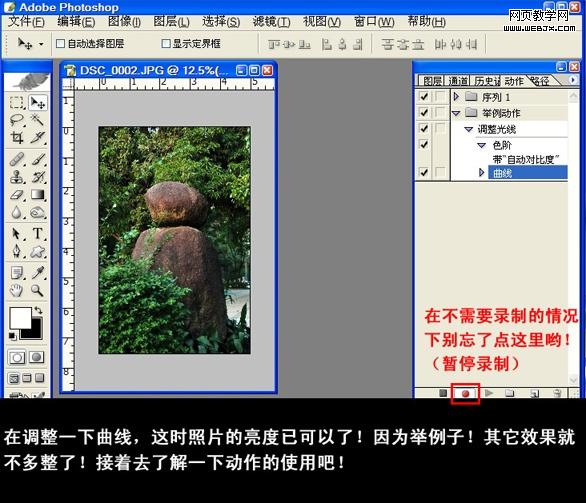
Task: Collapse the 举例动作 action set
Action: [456, 113]
